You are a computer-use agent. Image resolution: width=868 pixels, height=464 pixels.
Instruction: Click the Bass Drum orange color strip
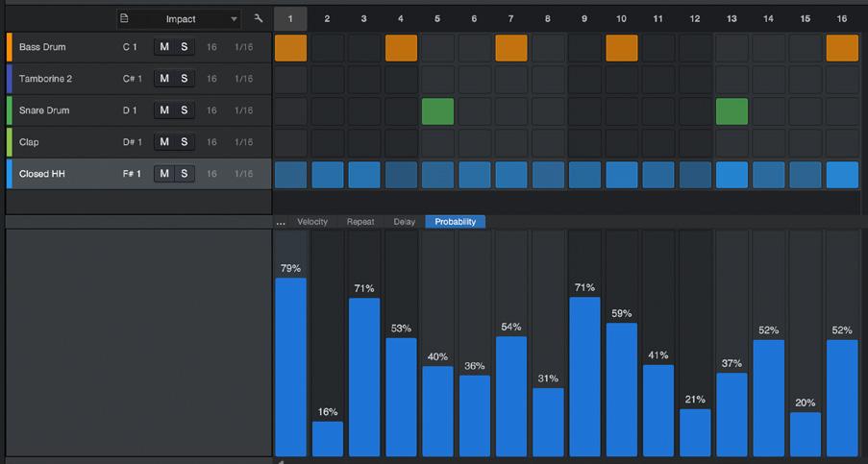[x=9, y=47]
